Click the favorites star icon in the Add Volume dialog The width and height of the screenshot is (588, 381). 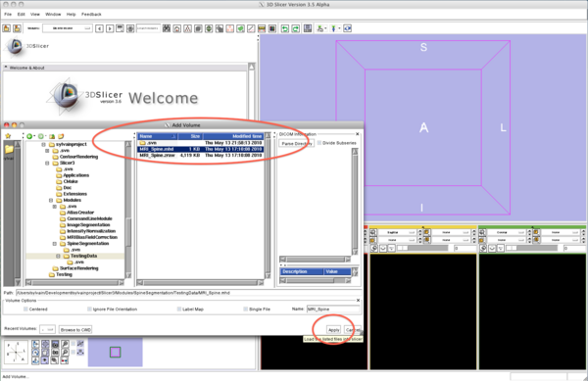click(8, 136)
